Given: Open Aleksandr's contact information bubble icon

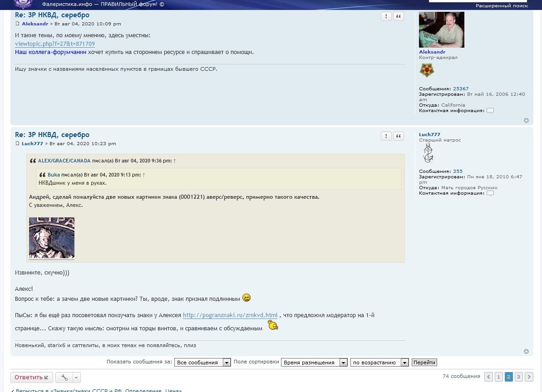Looking at the screenshot, I should tap(490, 111).
